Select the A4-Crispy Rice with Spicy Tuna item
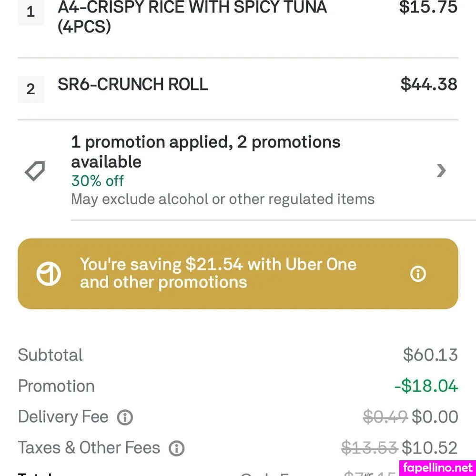This screenshot has height=476, width=476. pos(192,16)
